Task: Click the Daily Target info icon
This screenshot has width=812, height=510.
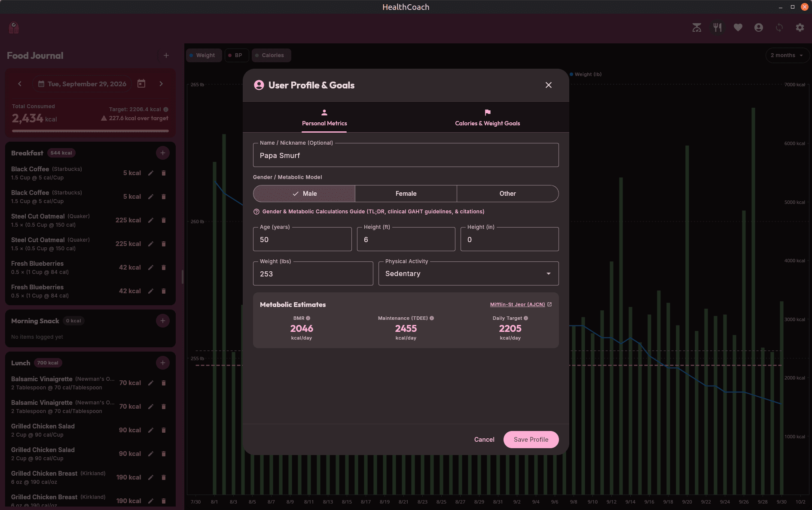Action: tap(526, 318)
